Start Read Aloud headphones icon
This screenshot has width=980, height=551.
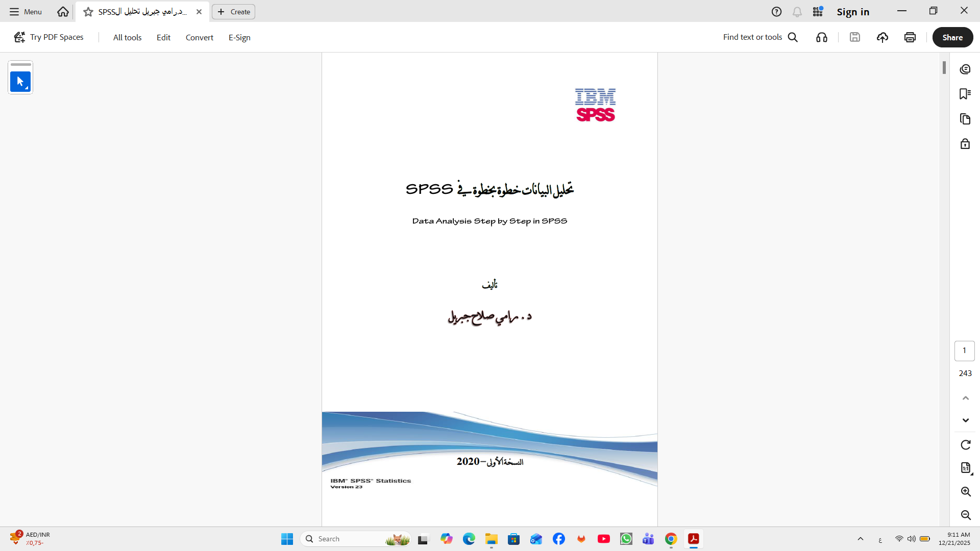pyautogui.click(x=822, y=37)
